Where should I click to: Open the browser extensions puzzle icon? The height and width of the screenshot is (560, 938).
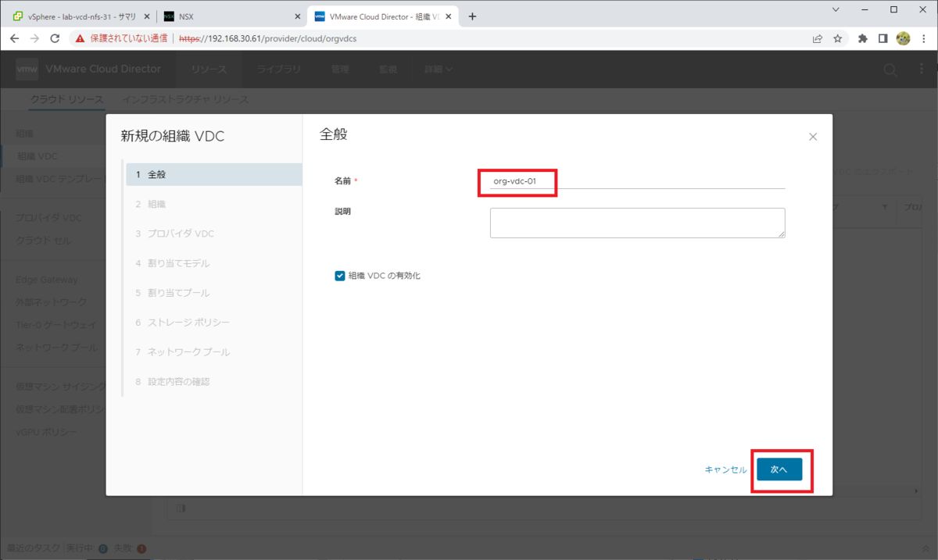pos(863,38)
